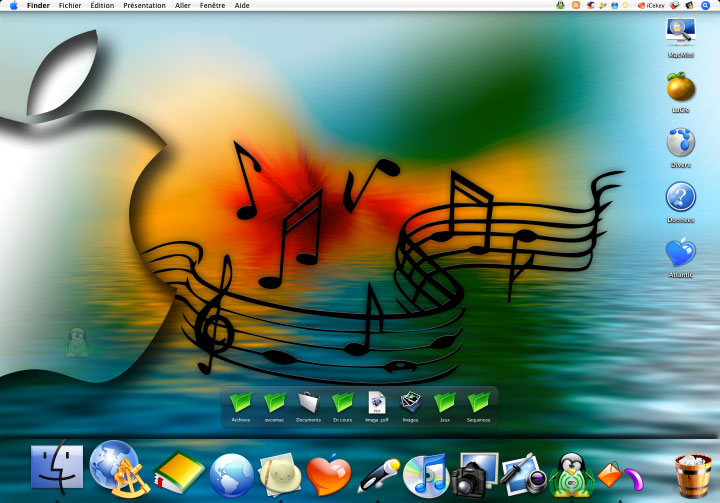Image resolution: width=720 pixels, height=503 pixels.
Task: Click the penguin icon in Dock
Action: (571, 475)
